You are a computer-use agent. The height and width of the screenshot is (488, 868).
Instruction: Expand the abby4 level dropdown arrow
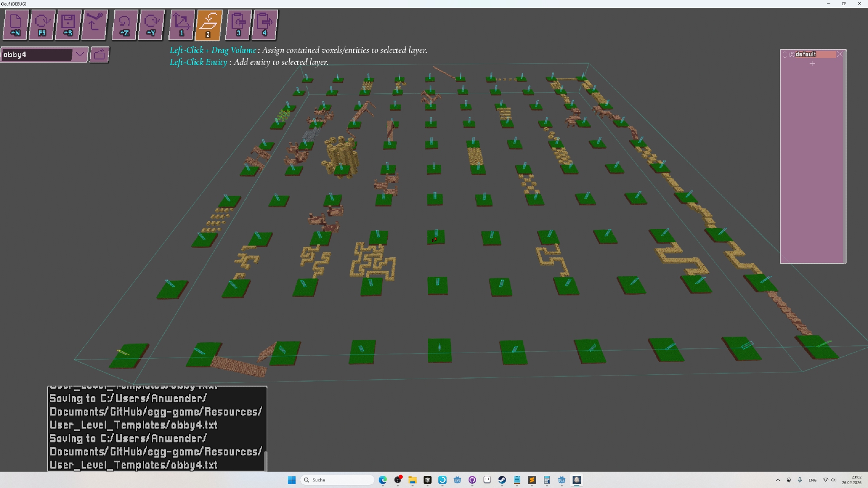click(80, 55)
